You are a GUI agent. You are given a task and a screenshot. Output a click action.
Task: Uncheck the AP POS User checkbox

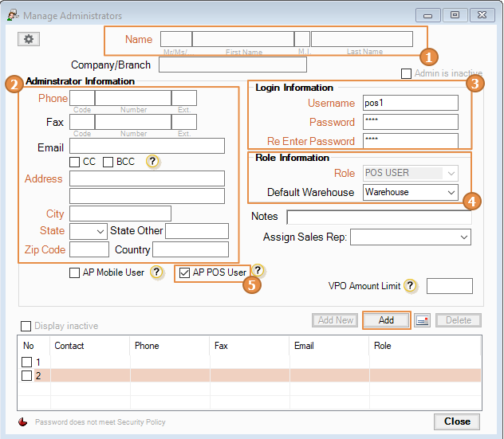185,272
